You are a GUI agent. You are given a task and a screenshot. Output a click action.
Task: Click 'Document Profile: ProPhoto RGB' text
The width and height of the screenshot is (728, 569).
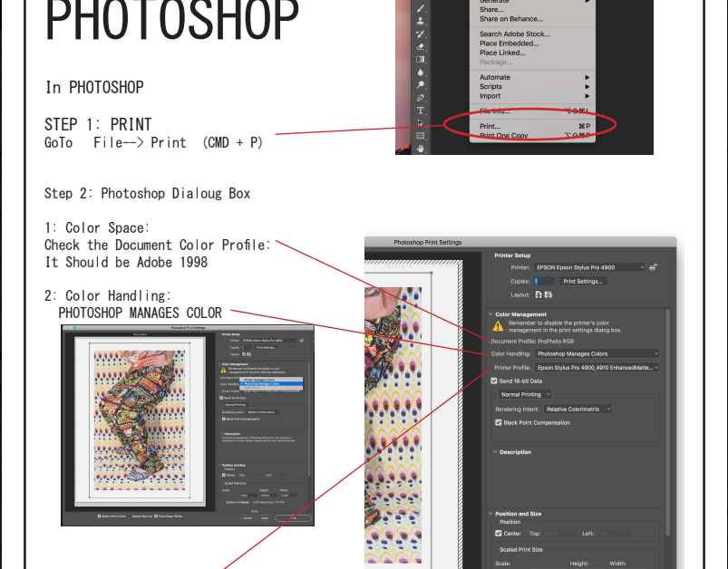[532, 341]
